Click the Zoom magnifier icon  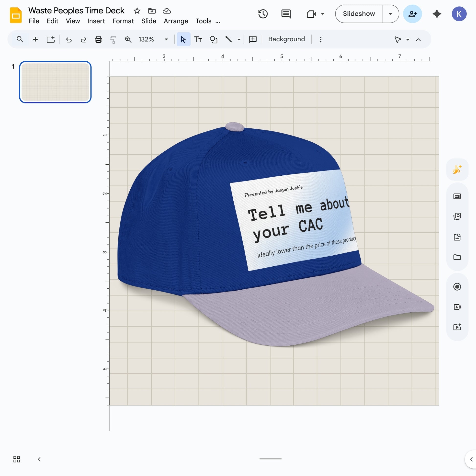(x=128, y=39)
